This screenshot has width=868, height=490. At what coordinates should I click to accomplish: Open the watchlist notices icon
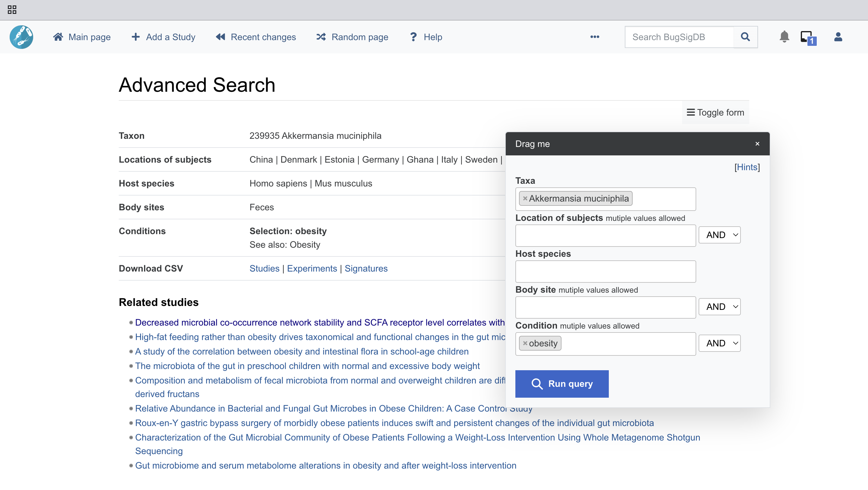[808, 37]
